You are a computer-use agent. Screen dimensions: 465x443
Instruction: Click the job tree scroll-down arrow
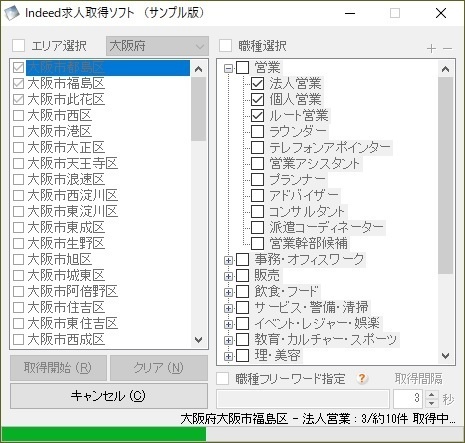pyautogui.click(x=445, y=356)
